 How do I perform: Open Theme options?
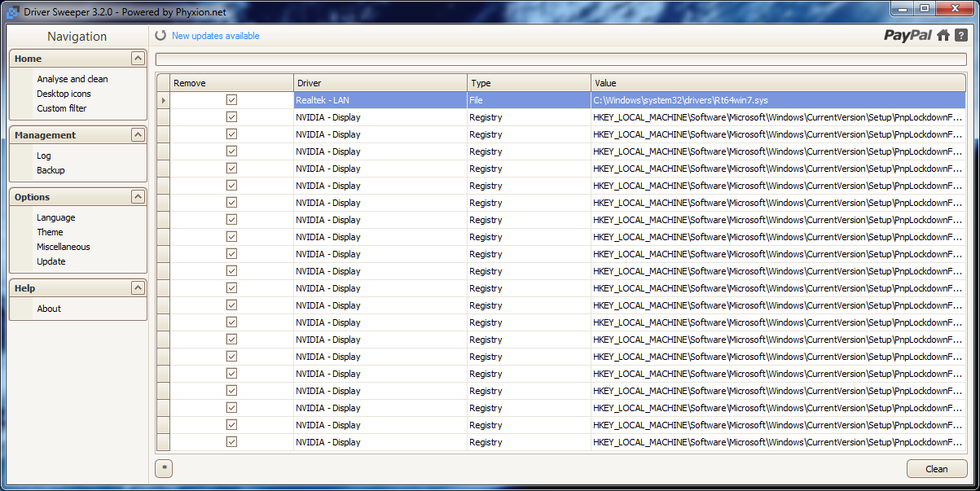coord(50,232)
